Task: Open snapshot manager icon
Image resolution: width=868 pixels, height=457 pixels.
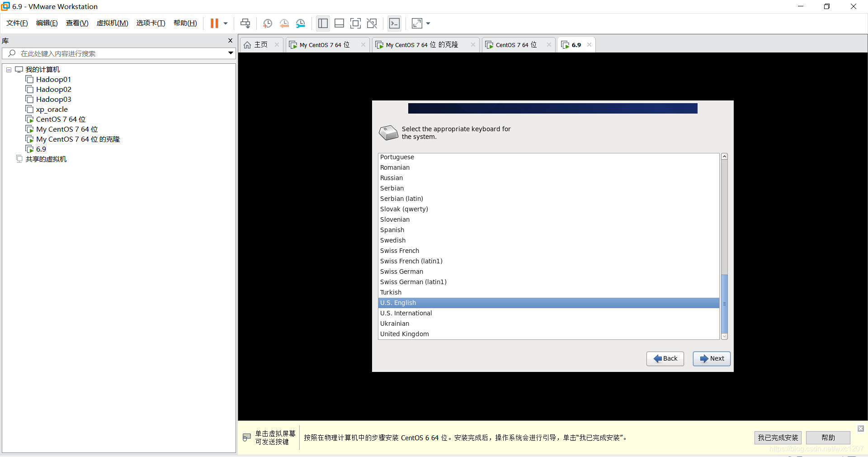Action: click(x=301, y=24)
